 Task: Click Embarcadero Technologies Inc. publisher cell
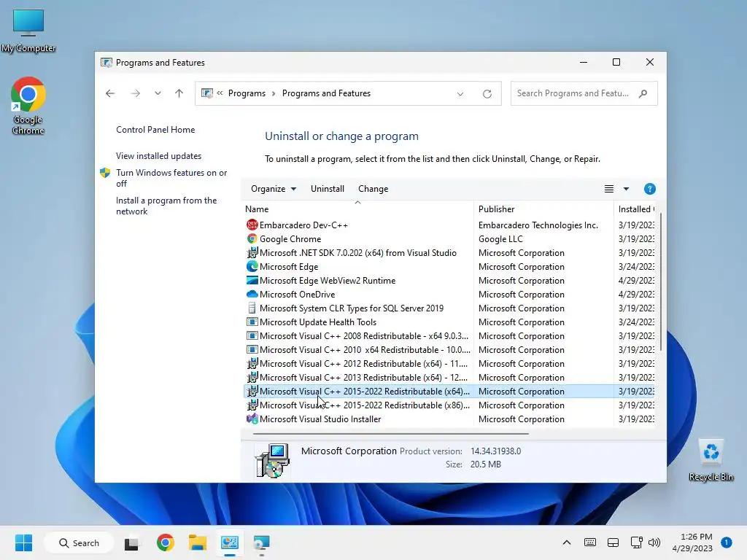coord(538,225)
